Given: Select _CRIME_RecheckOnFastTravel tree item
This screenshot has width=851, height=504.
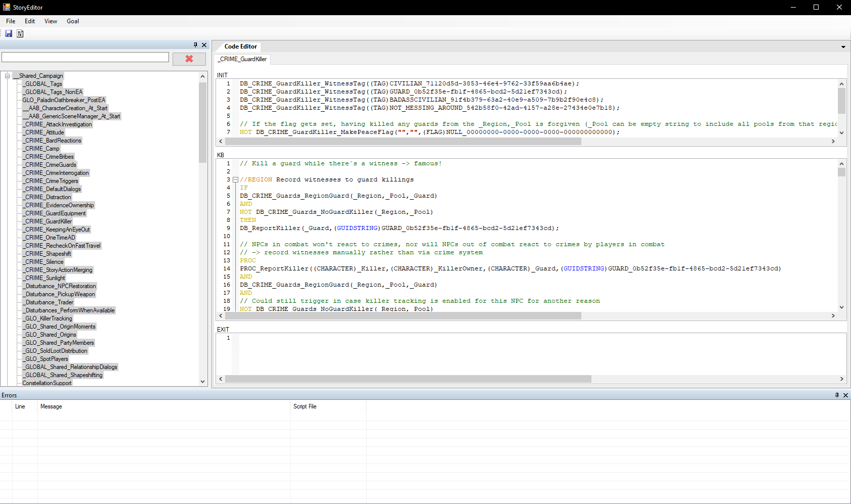Looking at the screenshot, I should pos(62,246).
